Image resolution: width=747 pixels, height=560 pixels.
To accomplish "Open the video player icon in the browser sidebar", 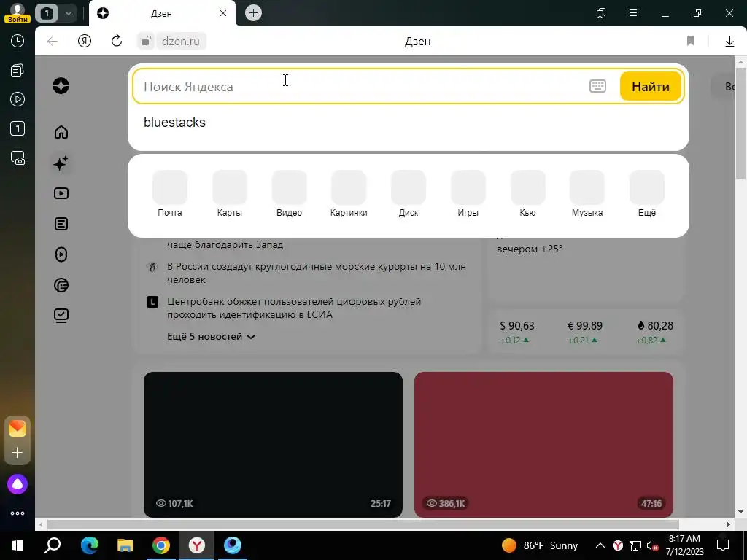I will pyautogui.click(x=18, y=99).
